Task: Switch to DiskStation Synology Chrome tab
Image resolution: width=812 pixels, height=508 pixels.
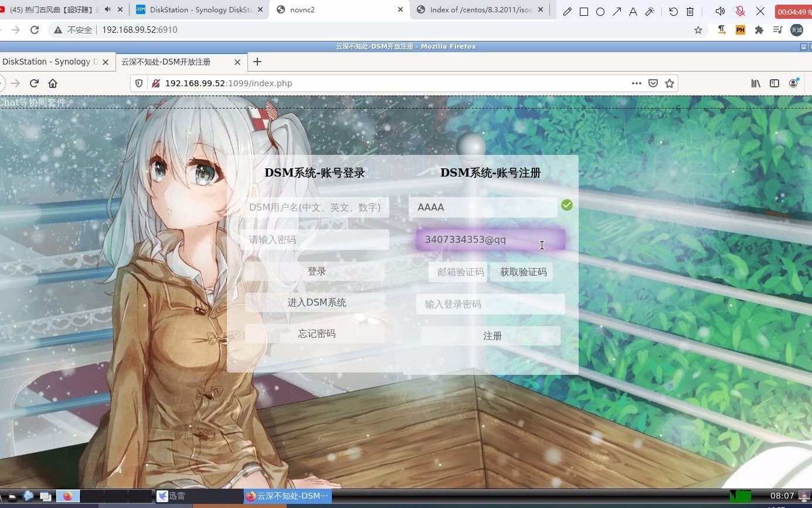Action: (199, 10)
